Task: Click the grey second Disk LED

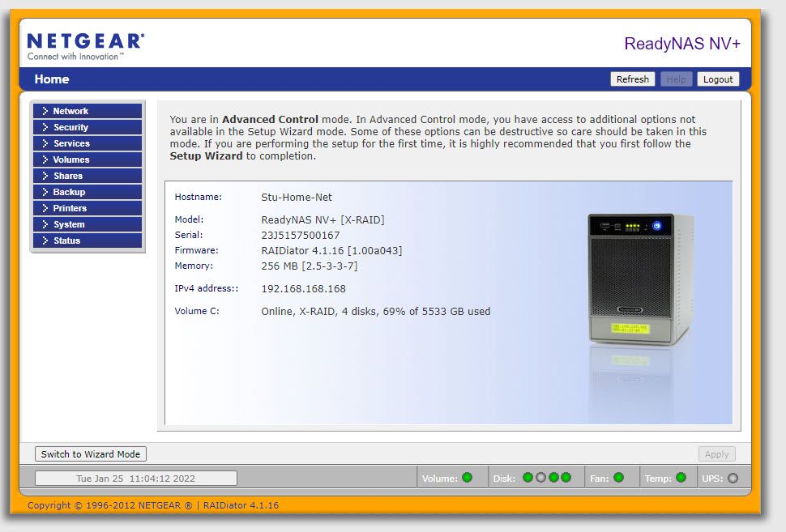Action: (540, 478)
